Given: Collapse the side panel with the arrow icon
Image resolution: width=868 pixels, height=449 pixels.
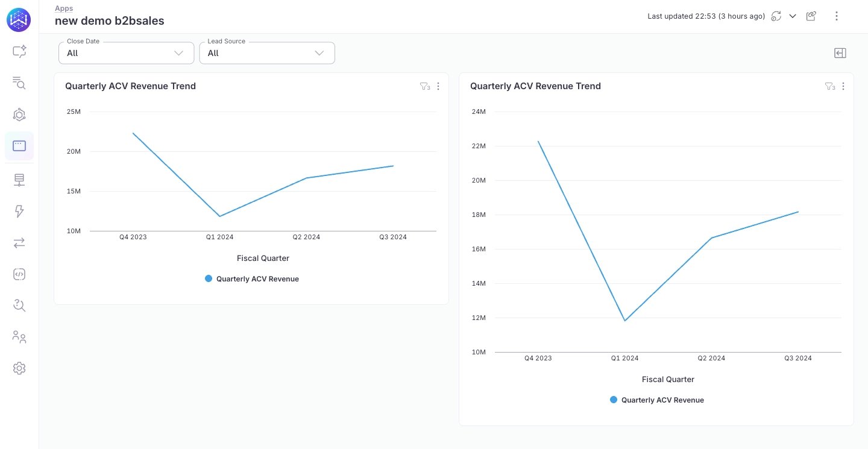Looking at the screenshot, I should 840,53.
